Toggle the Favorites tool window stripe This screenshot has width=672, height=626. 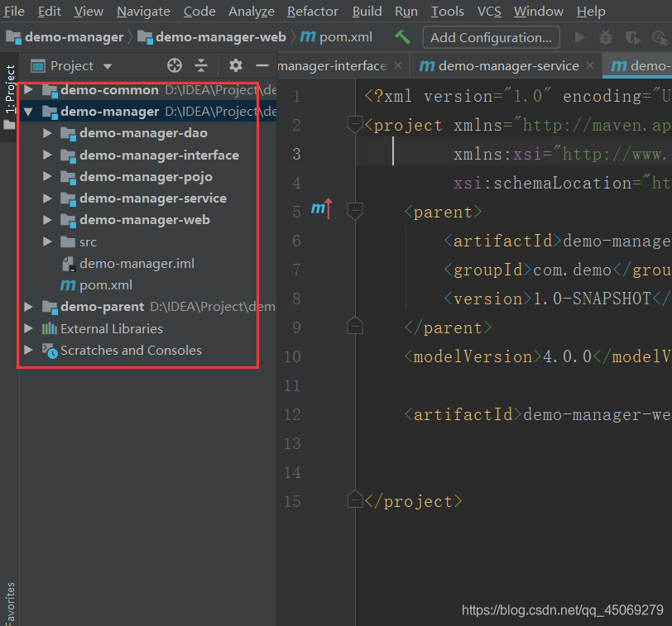pyautogui.click(x=10, y=604)
